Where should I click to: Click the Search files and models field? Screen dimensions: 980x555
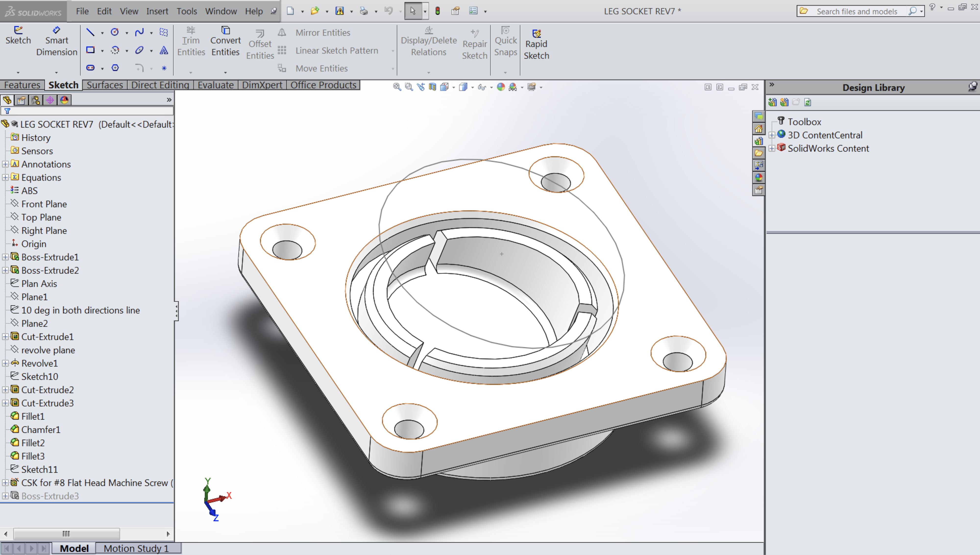tap(857, 11)
